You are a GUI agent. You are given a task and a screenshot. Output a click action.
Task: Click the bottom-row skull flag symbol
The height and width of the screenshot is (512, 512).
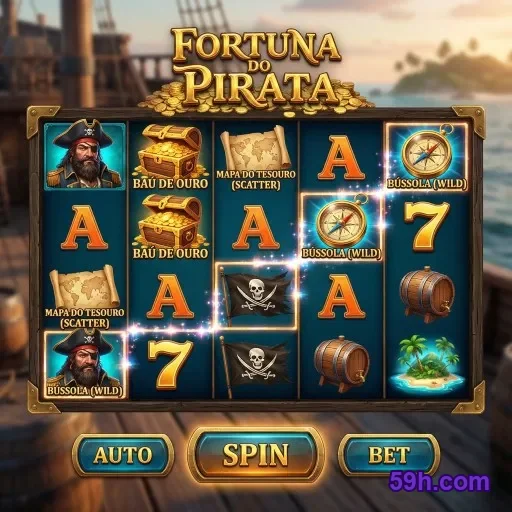coord(255,365)
